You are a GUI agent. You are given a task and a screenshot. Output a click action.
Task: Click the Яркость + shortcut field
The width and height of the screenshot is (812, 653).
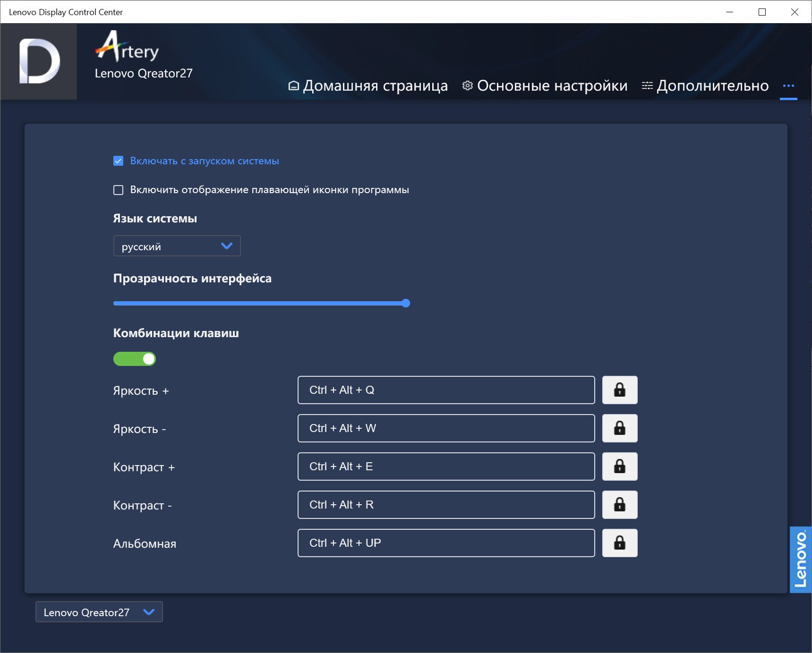click(446, 390)
